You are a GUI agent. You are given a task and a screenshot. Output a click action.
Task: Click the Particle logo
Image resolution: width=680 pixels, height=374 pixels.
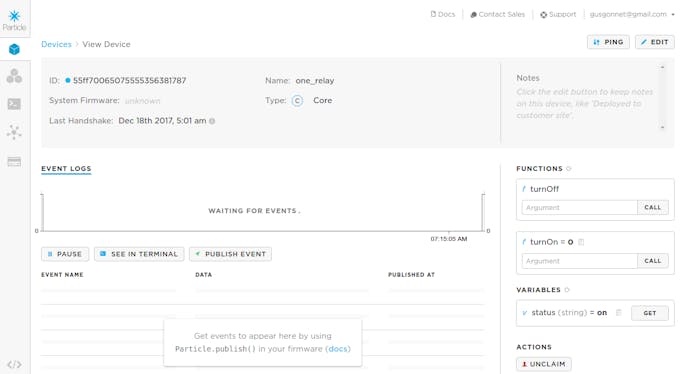pyautogui.click(x=14, y=20)
